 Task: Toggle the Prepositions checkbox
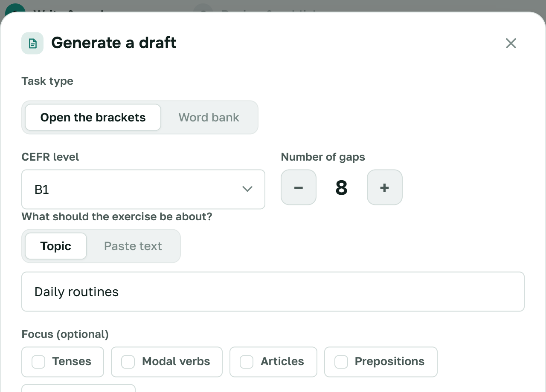click(341, 362)
